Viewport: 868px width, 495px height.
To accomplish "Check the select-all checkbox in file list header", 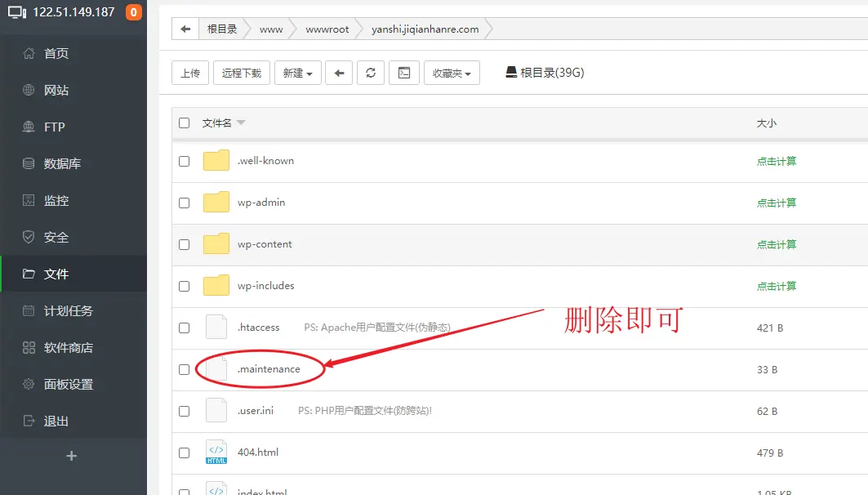I will [184, 123].
